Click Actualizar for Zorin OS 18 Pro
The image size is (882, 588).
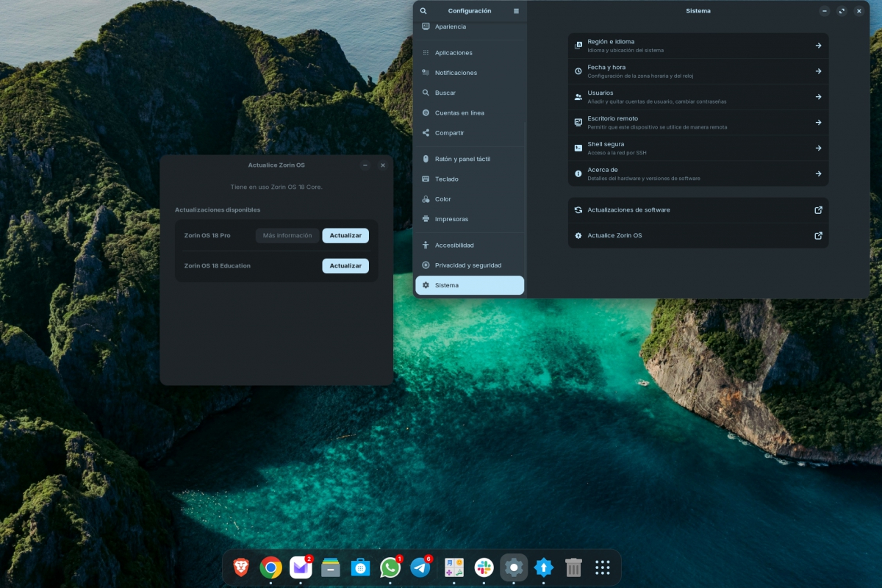pos(345,235)
